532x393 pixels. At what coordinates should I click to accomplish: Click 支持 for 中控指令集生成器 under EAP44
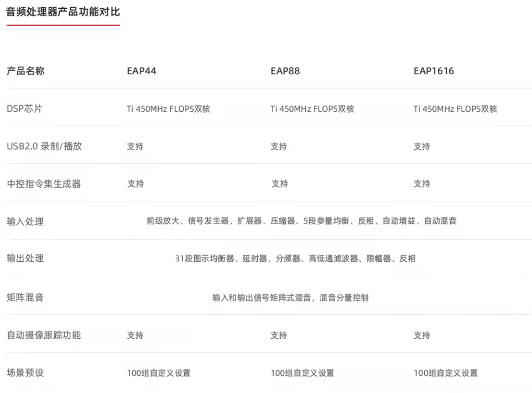135,184
